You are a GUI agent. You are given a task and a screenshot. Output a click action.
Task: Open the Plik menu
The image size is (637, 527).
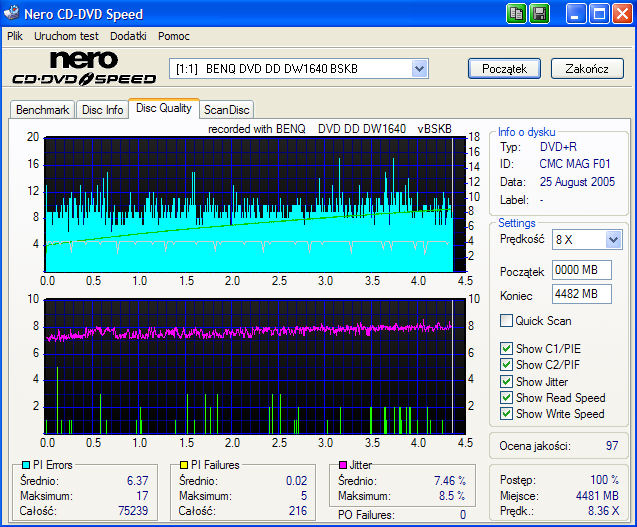click(15, 36)
